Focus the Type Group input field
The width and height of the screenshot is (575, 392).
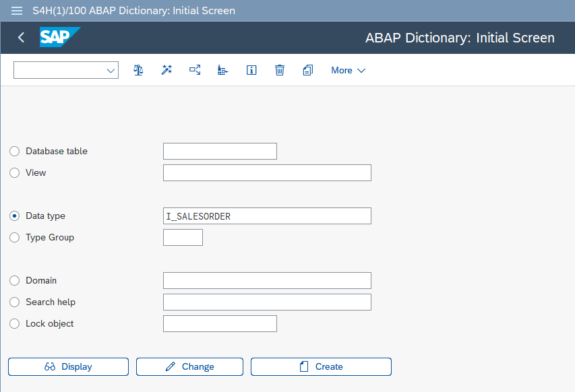tap(183, 237)
